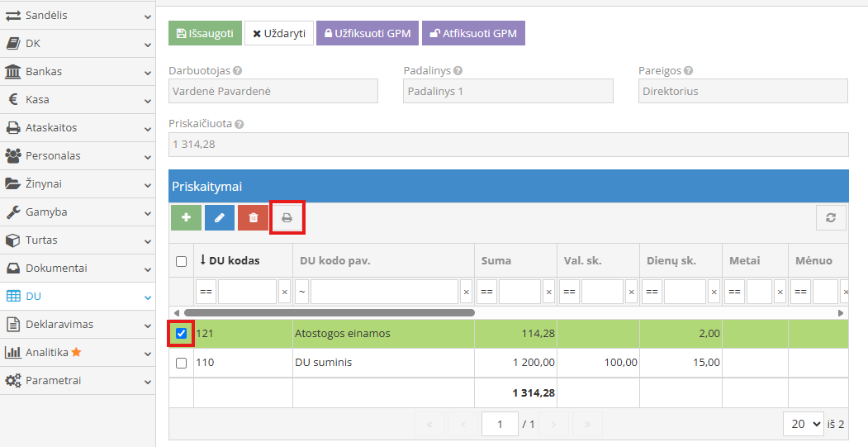Screen dimensions: 868x447
Task: Click the DU suminis cell
Action: 383,363
